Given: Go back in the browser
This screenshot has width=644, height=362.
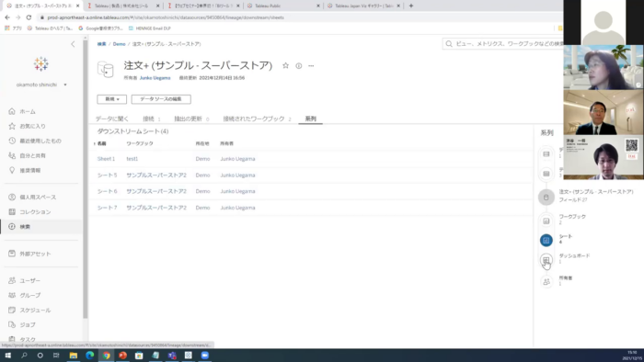Looking at the screenshot, I should point(7,17).
